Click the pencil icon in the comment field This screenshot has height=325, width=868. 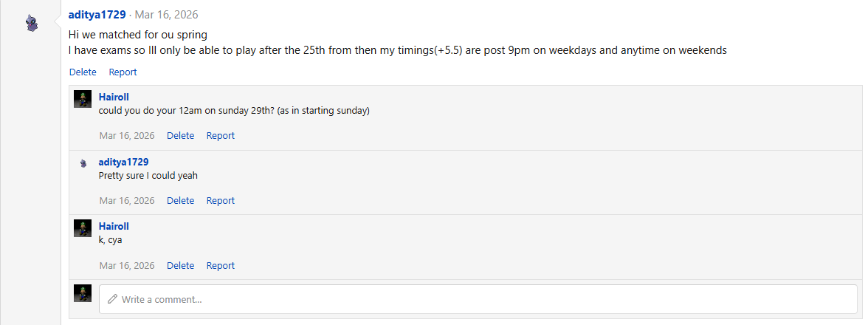tap(113, 299)
